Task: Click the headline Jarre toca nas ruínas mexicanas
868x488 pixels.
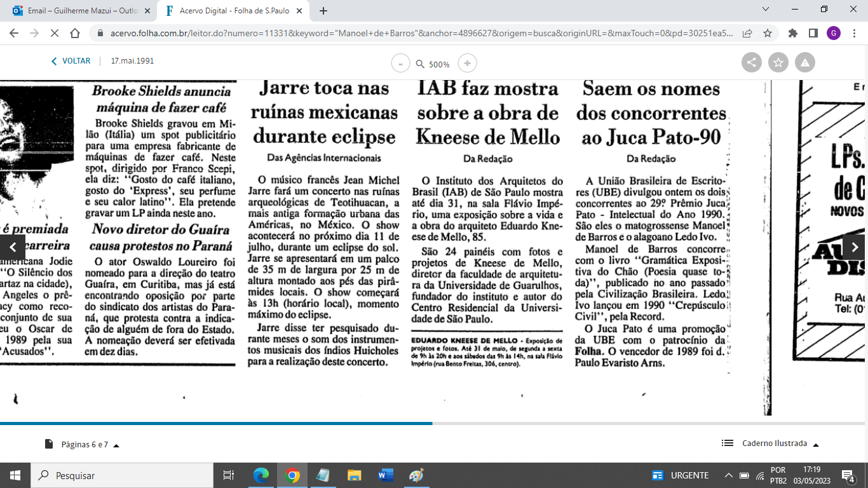Action: click(x=323, y=112)
